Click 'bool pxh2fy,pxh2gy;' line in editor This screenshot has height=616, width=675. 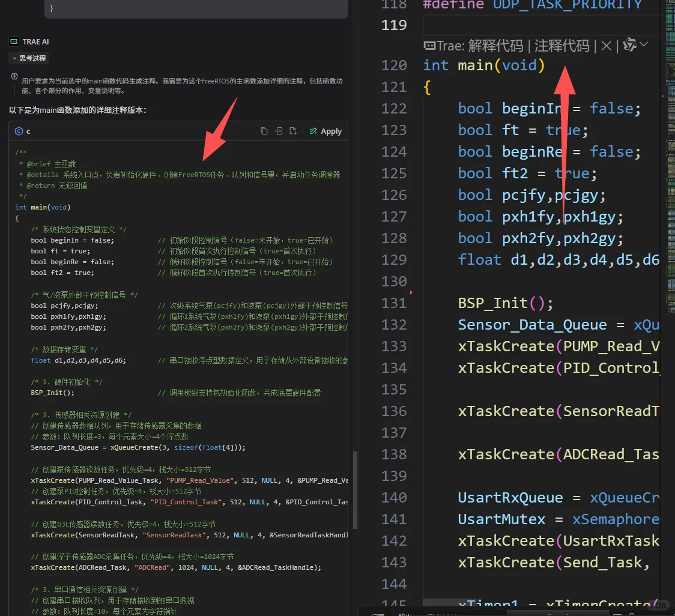point(540,238)
